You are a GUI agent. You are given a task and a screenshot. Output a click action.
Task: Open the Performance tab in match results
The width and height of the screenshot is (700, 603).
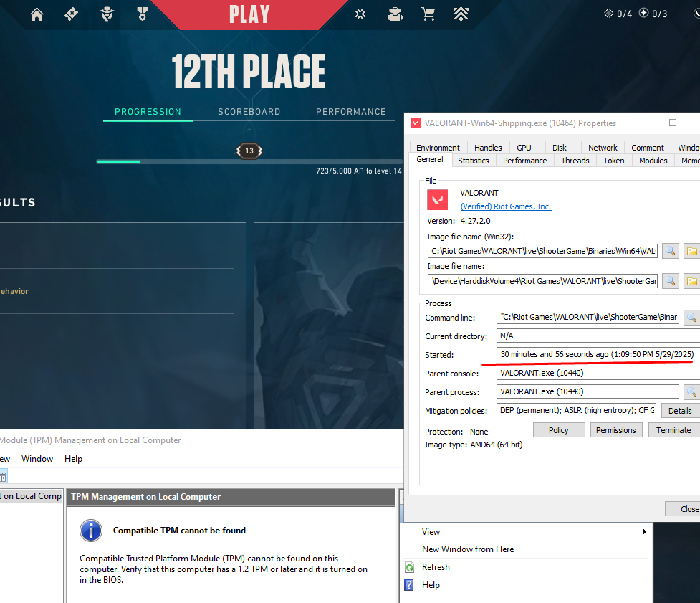coord(350,112)
